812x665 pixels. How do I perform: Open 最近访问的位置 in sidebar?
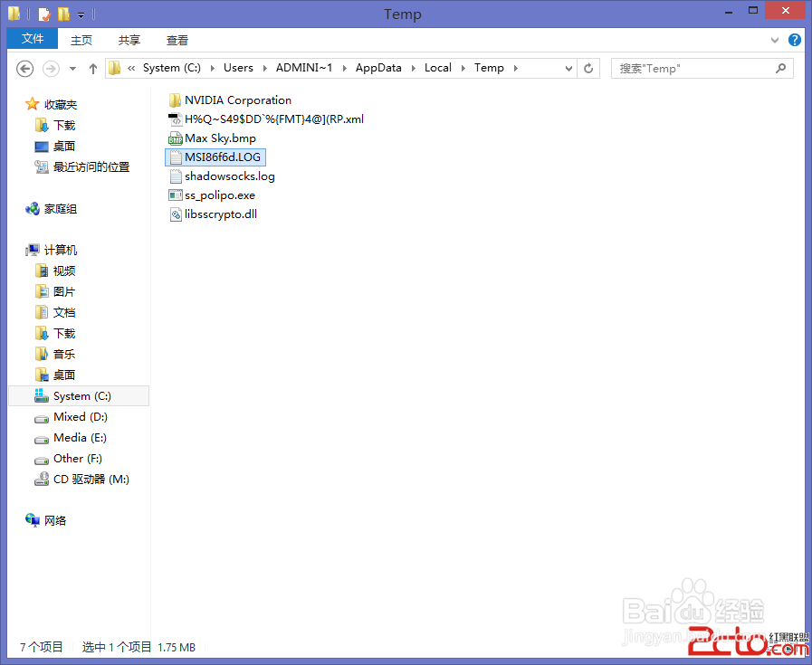point(81,167)
